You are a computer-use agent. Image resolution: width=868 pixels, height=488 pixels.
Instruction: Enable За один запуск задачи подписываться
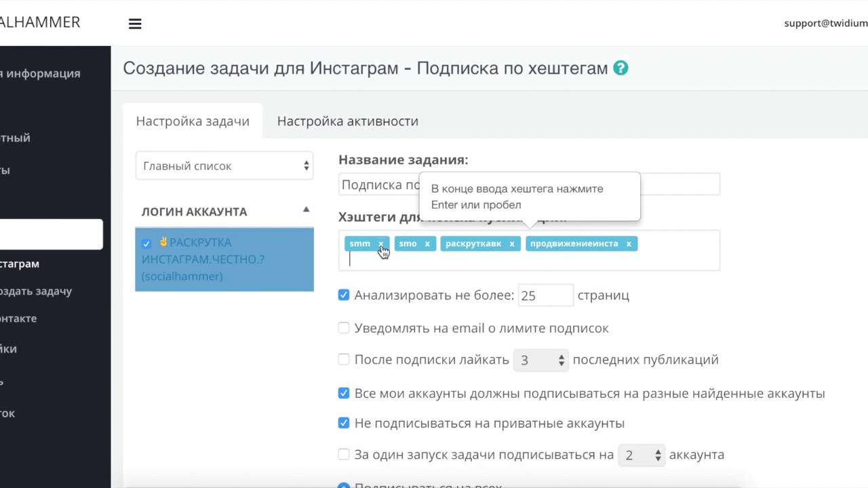[344, 454]
